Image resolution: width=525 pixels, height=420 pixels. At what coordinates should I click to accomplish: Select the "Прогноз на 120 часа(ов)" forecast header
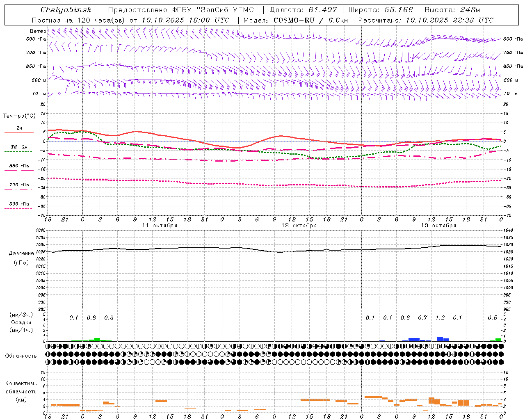[79, 20]
